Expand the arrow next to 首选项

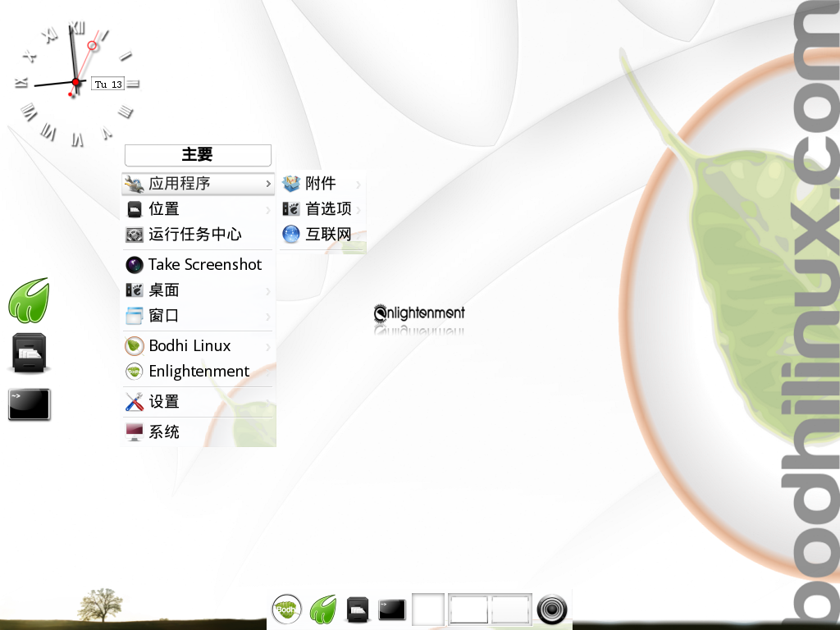(358, 210)
